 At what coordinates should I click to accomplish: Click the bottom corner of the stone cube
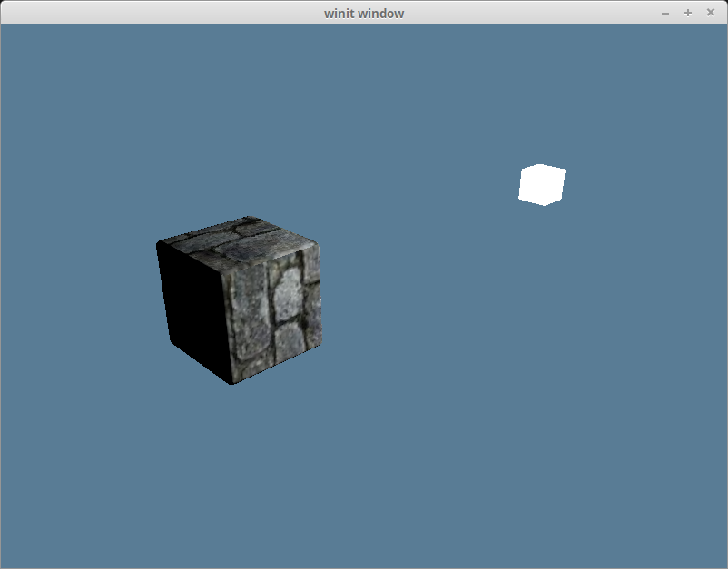pos(232,381)
